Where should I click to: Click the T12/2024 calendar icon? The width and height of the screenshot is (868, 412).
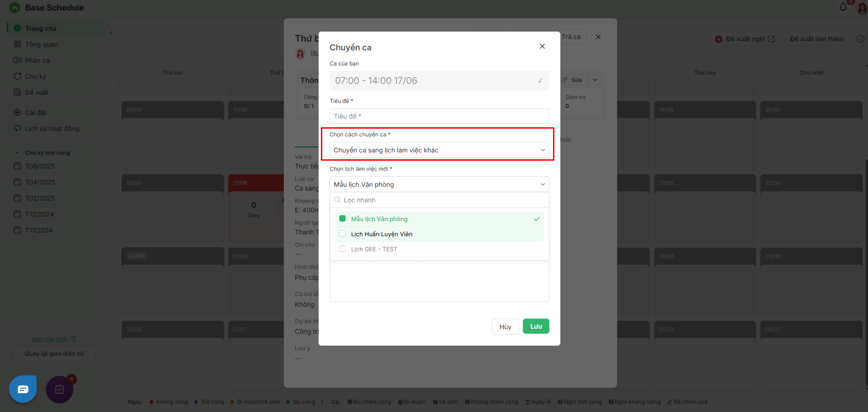tap(17, 214)
